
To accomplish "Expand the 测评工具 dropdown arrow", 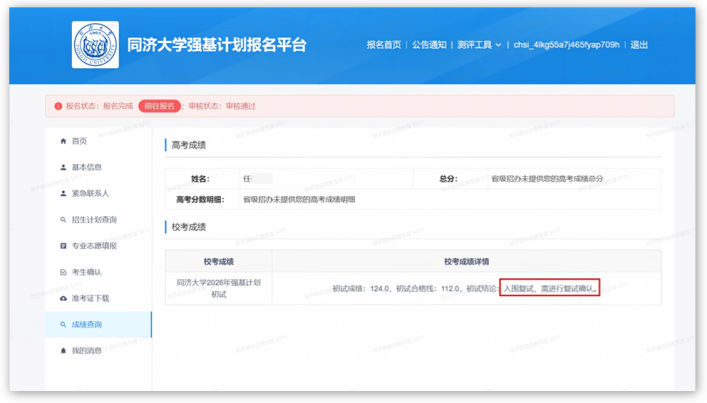I will click(498, 45).
